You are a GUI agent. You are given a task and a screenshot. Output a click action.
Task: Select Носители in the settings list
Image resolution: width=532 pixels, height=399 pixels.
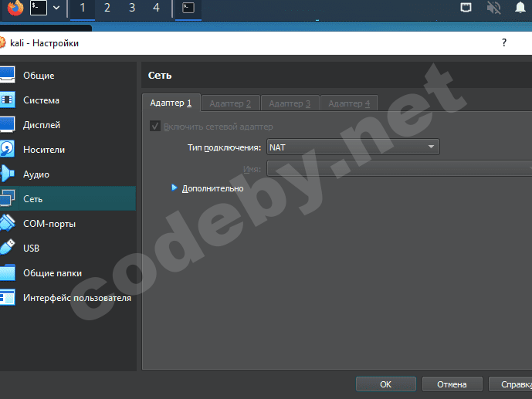(x=44, y=150)
